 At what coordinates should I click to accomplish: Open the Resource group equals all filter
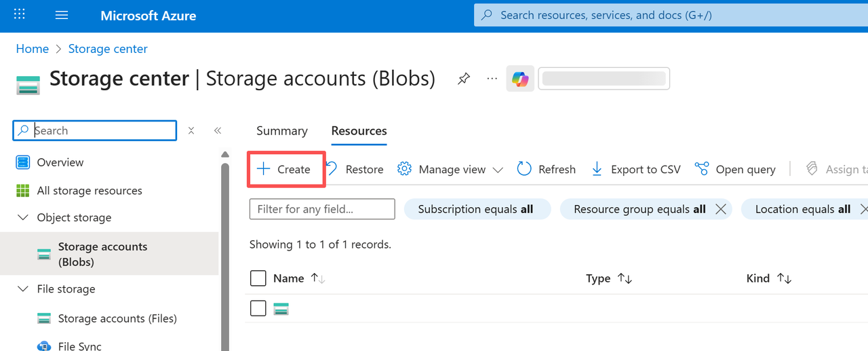(639, 209)
